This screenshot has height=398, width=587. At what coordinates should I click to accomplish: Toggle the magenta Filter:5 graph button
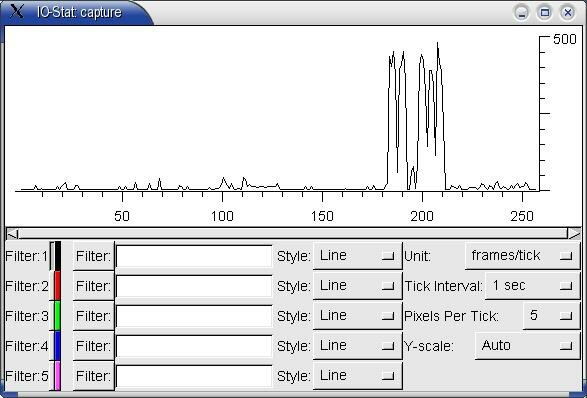(x=55, y=376)
